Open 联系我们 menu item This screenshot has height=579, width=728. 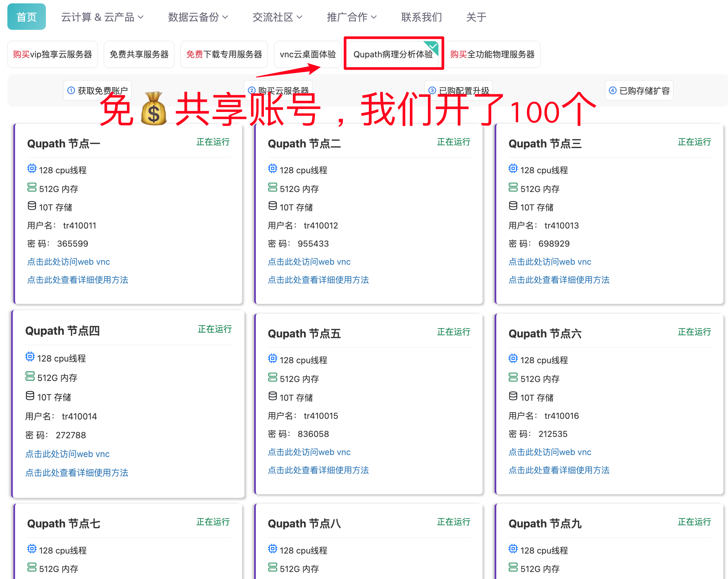(421, 17)
